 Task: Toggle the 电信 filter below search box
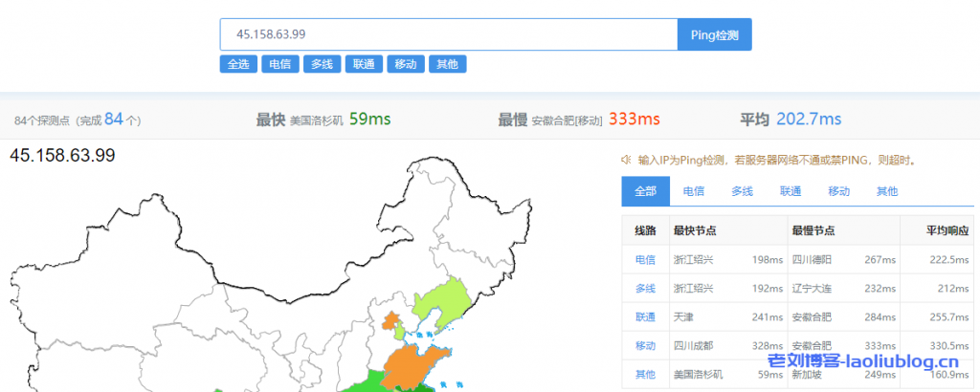pos(278,64)
